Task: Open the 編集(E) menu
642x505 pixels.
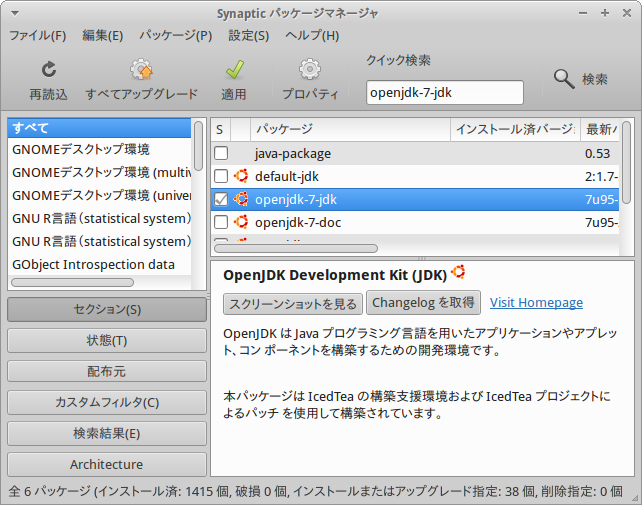Action: click(x=102, y=36)
